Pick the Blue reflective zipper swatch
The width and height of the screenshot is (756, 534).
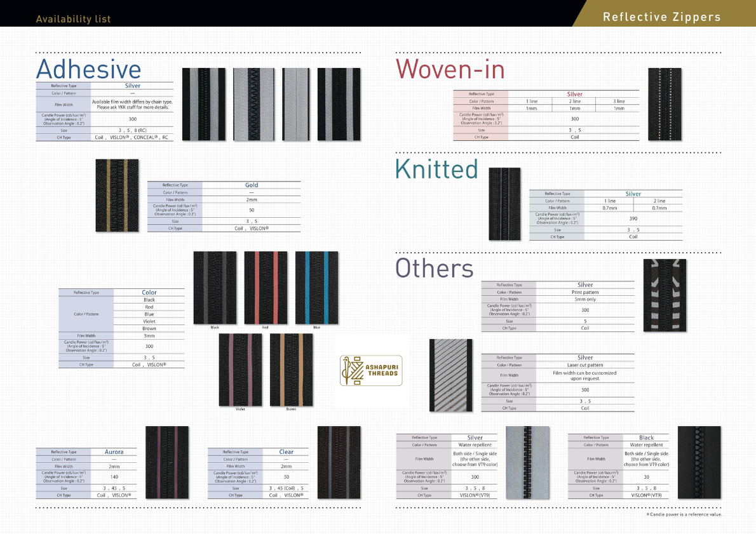point(317,288)
